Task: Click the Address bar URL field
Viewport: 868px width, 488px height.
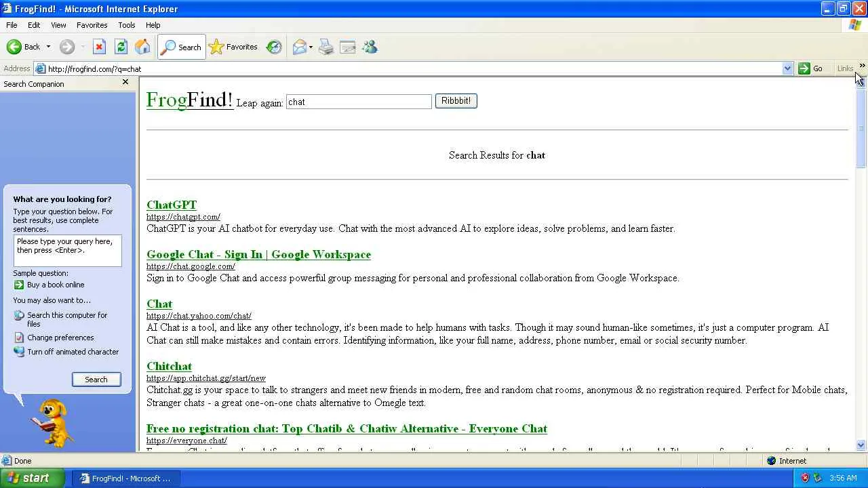Action: pos(414,68)
